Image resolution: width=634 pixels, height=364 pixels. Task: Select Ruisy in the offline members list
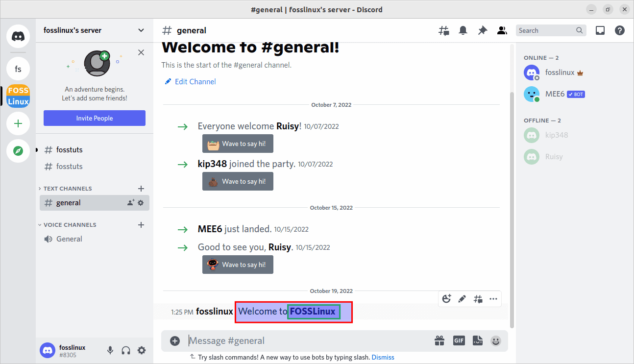pyautogui.click(x=575, y=157)
